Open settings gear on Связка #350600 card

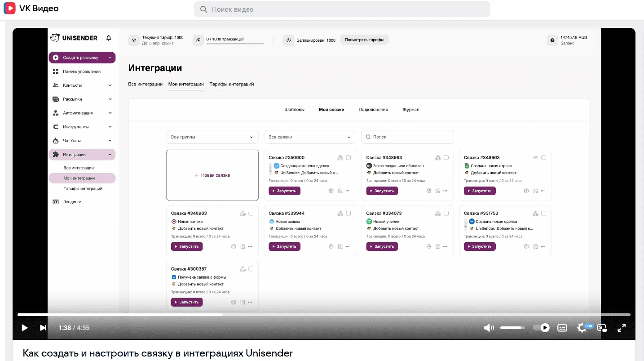click(x=331, y=191)
